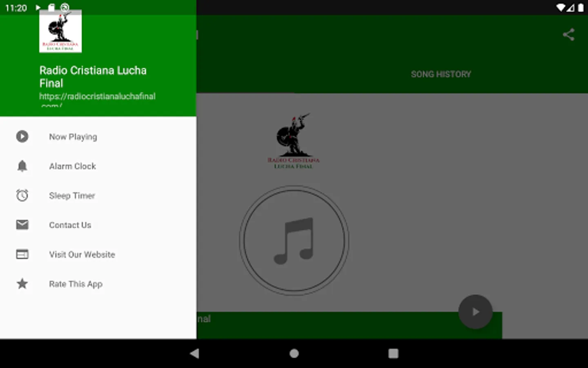The height and width of the screenshot is (368, 588).
Task: Tap the Contact Us envelope icon
Action: (x=22, y=224)
